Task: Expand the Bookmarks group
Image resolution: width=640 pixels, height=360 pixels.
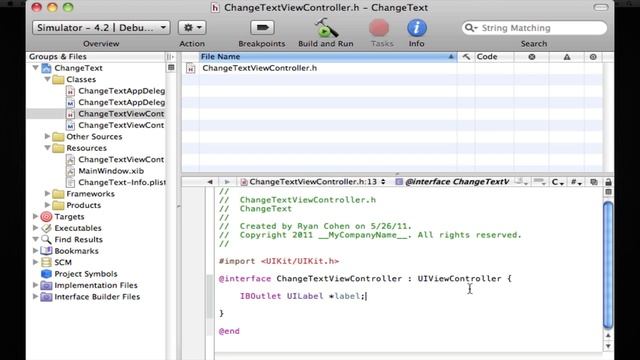Action: (36, 251)
